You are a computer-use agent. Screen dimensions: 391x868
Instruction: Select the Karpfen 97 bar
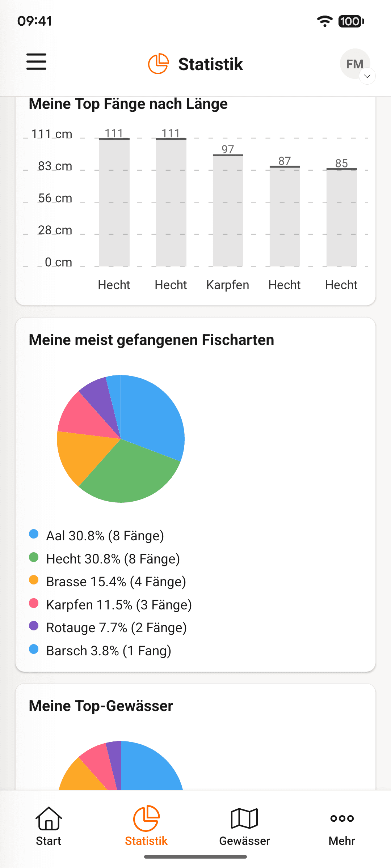click(x=228, y=210)
